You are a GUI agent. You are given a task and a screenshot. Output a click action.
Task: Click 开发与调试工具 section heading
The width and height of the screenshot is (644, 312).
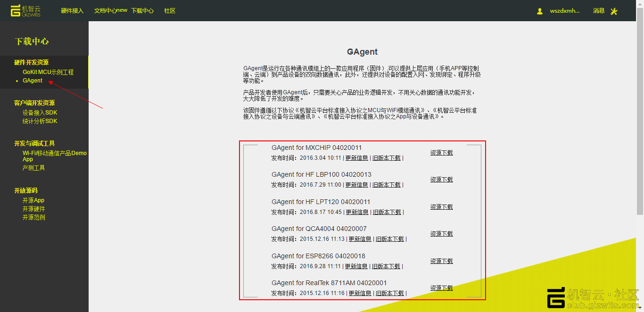coord(34,143)
